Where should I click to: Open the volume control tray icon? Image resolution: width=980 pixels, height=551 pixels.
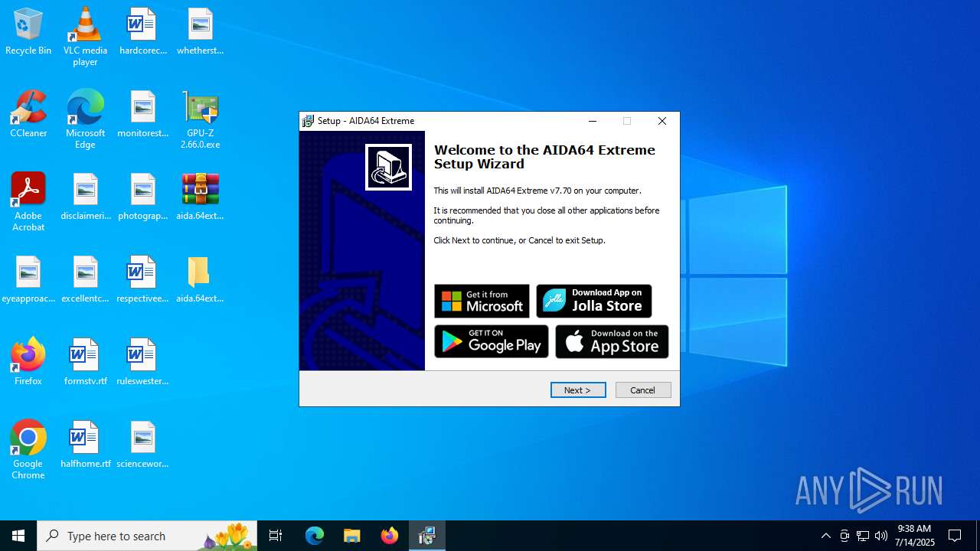point(881,536)
